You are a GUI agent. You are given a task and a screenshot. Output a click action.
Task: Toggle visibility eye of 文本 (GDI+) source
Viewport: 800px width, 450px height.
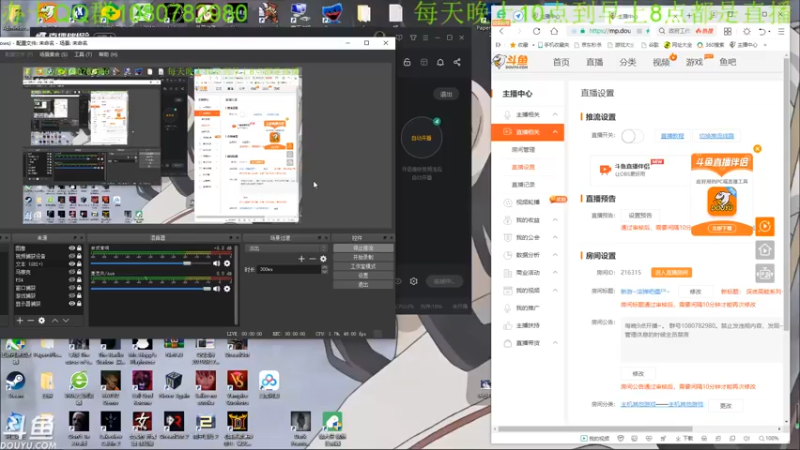tap(71, 264)
